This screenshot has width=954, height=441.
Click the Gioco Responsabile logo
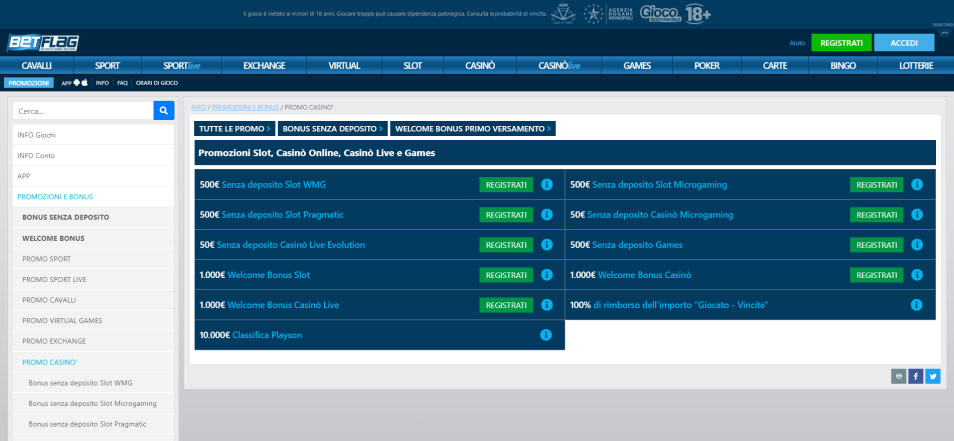tap(660, 14)
